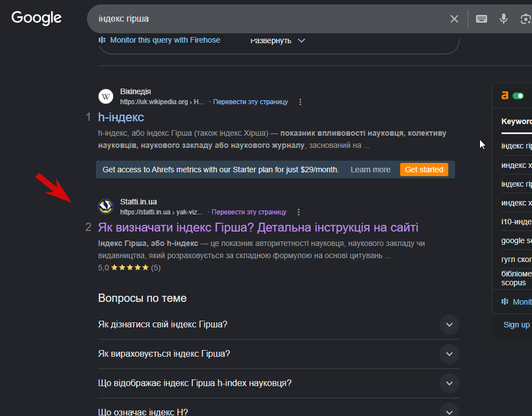532x416 pixels.
Task: Open the h-індекс Wikipedia result
Action: tap(121, 117)
